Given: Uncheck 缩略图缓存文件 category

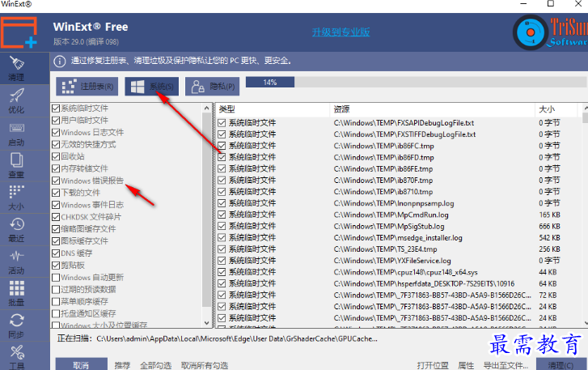Looking at the screenshot, I should [56, 229].
